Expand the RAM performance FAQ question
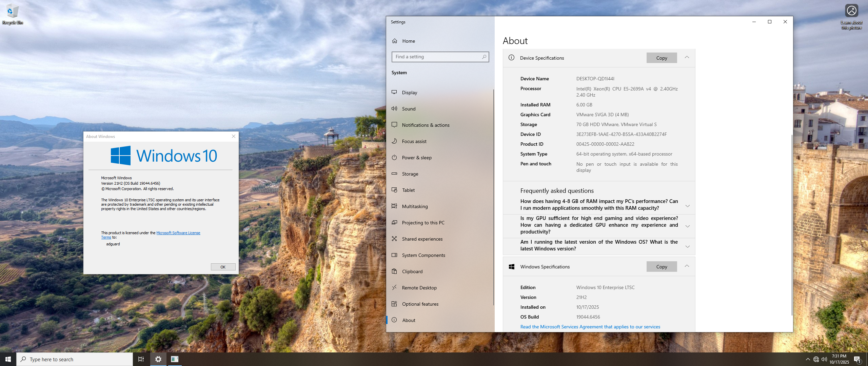 (687, 206)
